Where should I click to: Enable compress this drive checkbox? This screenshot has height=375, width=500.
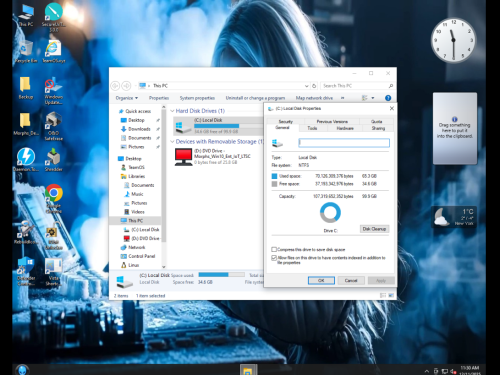274,249
